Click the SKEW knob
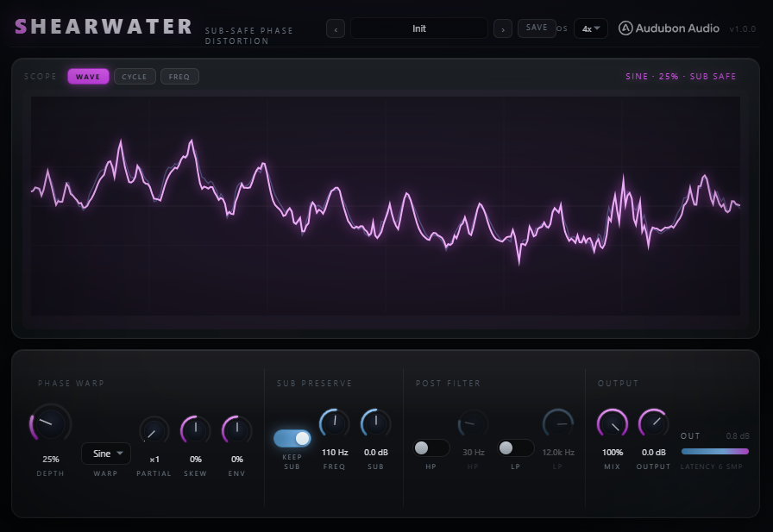Viewport: 773px width, 532px height. tap(195, 430)
